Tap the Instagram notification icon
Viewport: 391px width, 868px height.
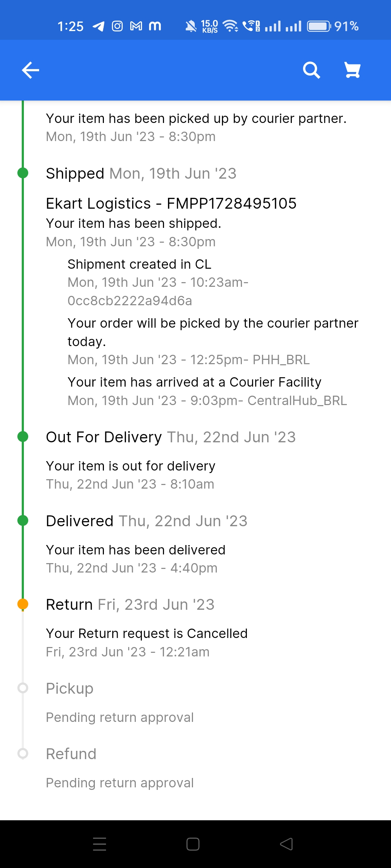point(117,26)
